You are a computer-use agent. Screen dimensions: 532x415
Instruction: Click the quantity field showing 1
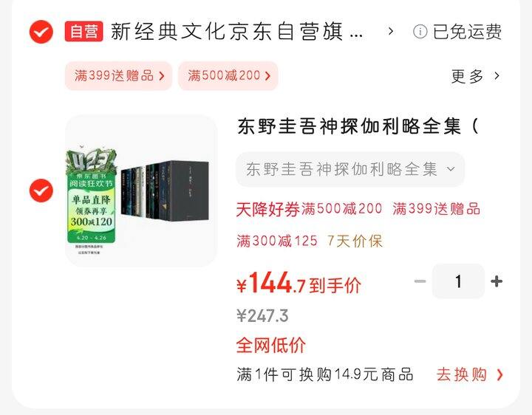(x=458, y=281)
